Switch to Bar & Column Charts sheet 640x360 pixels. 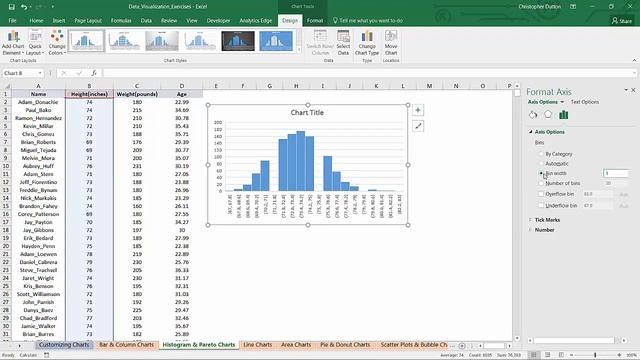127,345
